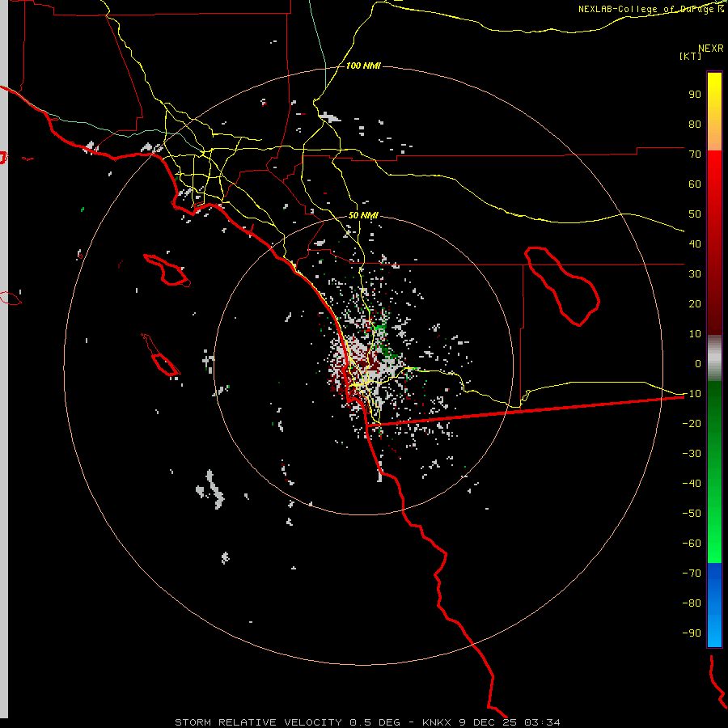Select the "30" value on velocity scale
This screenshot has height=728, width=728.
click(695, 274)
